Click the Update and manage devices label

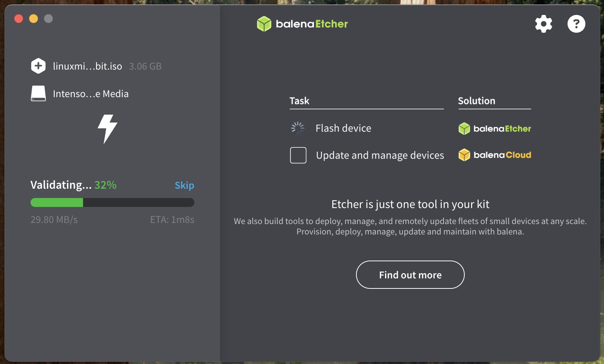pos(380,155)
